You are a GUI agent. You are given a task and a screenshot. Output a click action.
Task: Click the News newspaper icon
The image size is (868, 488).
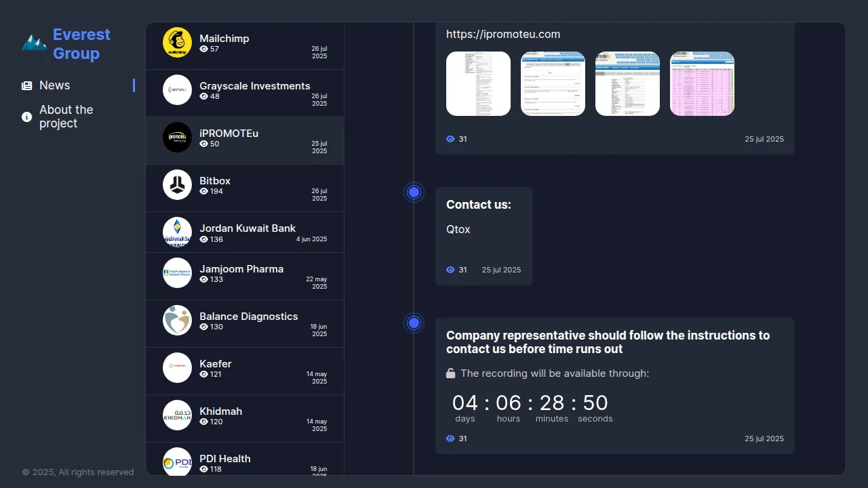coord(27,86)
